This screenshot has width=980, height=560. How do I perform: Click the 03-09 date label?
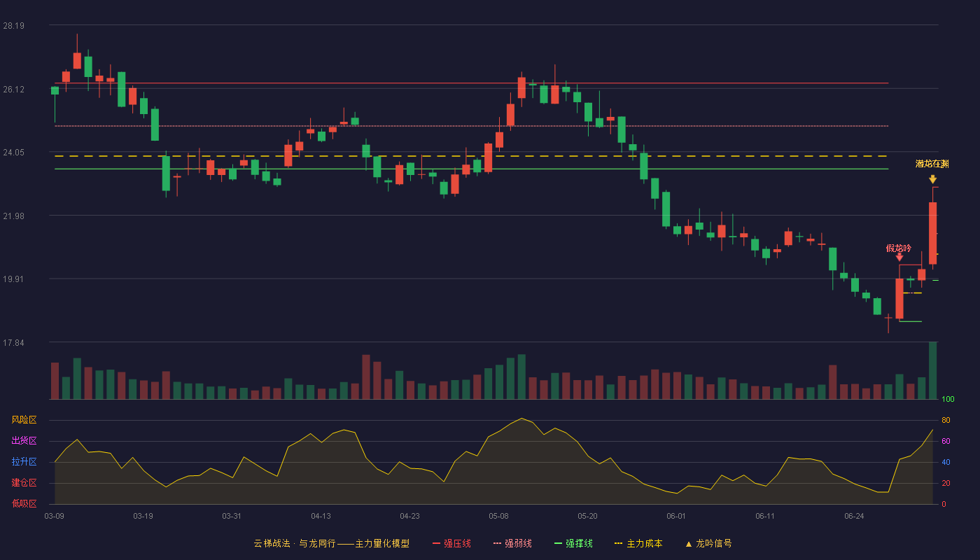coord(54,516)
